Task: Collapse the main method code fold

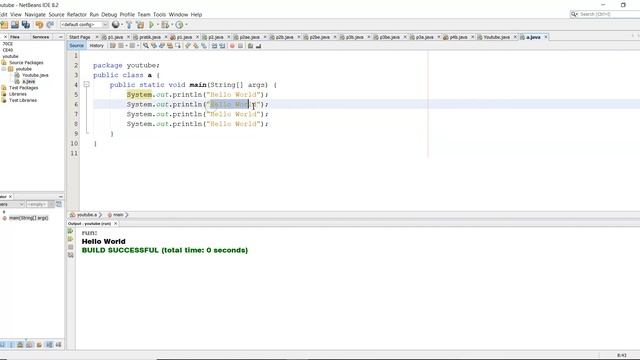Action: [x=86, y=85]
